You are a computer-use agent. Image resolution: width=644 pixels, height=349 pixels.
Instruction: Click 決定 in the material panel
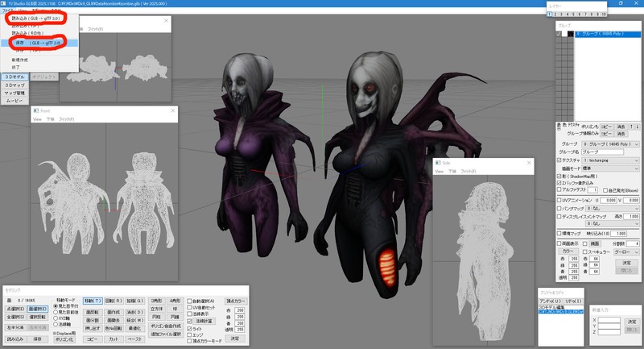(x=627, y=263)
